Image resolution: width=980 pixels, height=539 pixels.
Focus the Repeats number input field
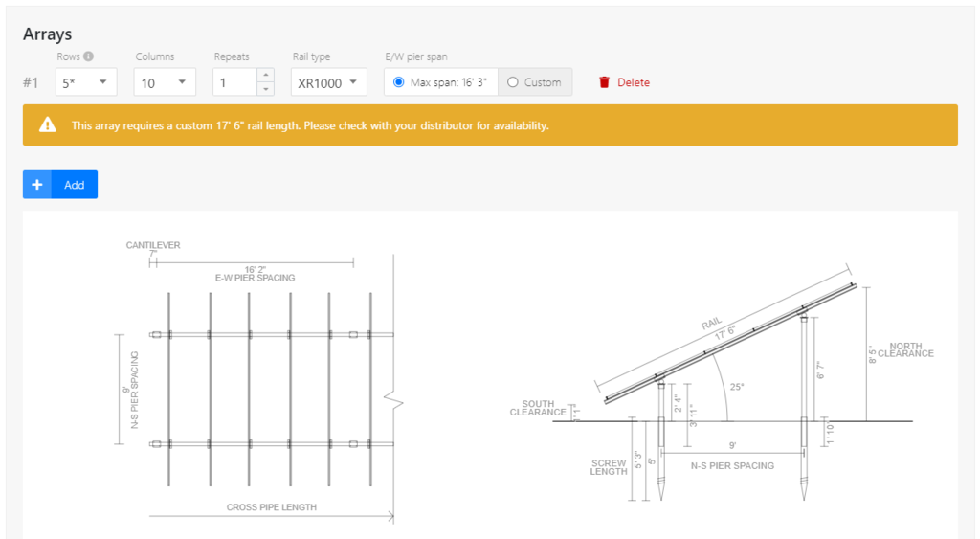(234, 82)
